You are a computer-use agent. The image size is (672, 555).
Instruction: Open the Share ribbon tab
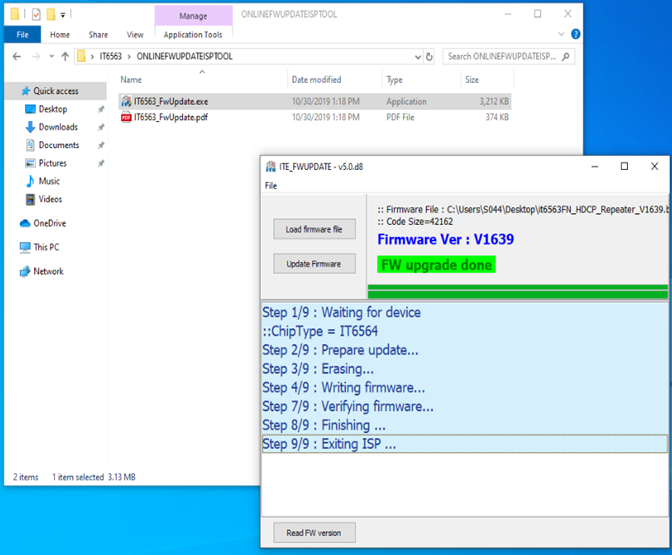tap(98, 35)
